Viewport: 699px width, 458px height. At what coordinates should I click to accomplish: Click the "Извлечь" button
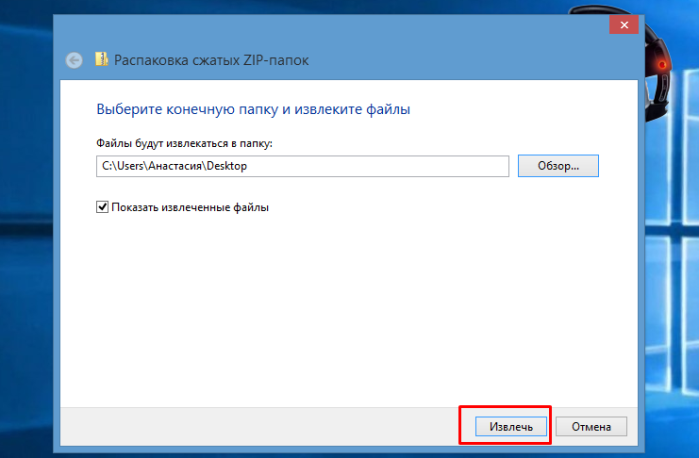point(511,427)
